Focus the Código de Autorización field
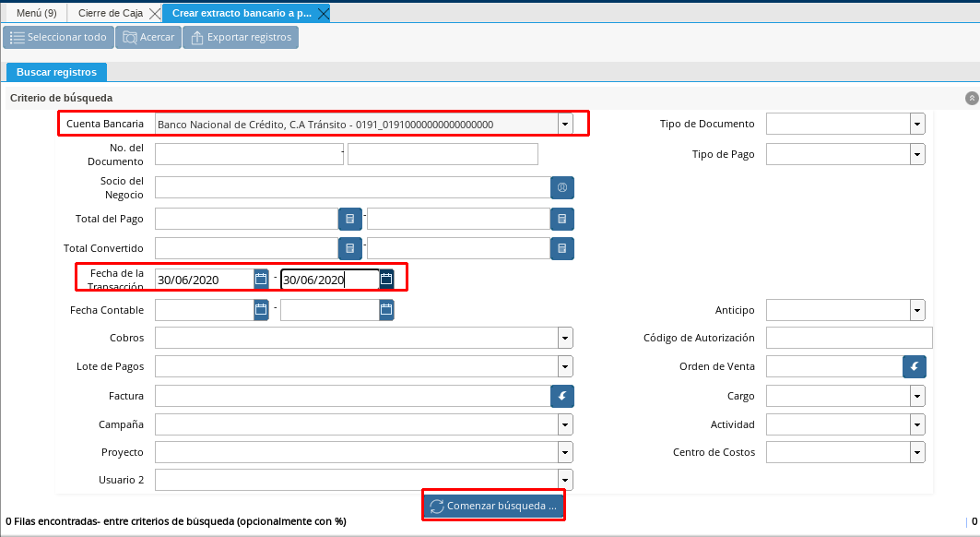980x537 pixels. click(849, 338)
